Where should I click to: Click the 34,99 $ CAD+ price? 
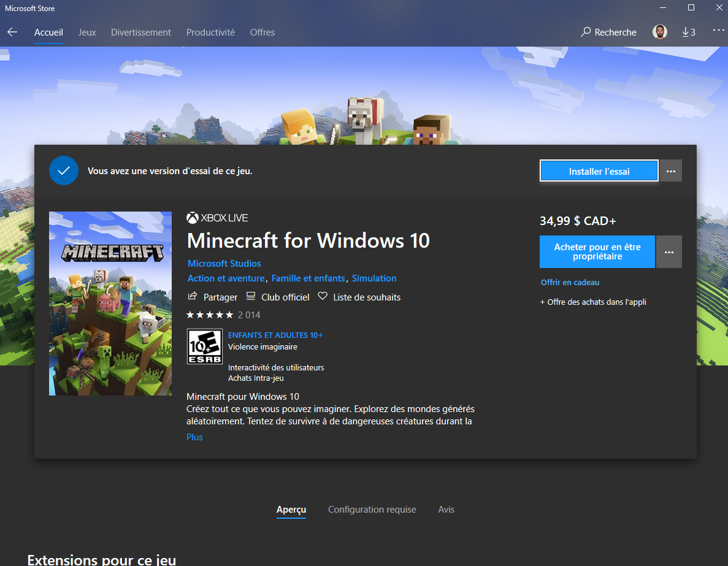[578, 221]
